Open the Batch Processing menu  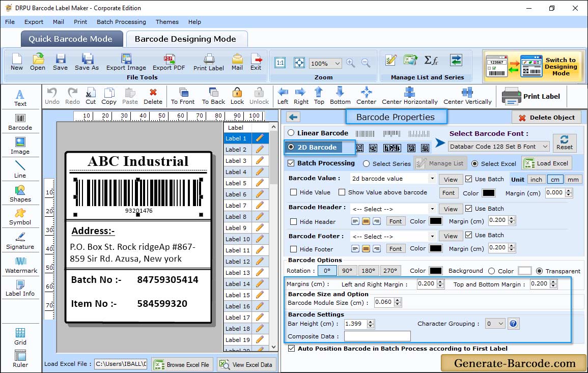pyautogui.click(x=121, y=22)
